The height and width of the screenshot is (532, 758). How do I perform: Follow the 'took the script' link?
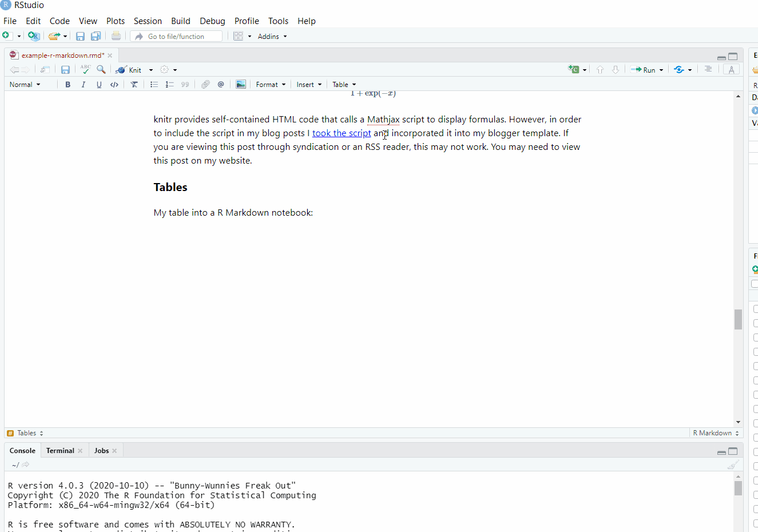coord(342,133)
